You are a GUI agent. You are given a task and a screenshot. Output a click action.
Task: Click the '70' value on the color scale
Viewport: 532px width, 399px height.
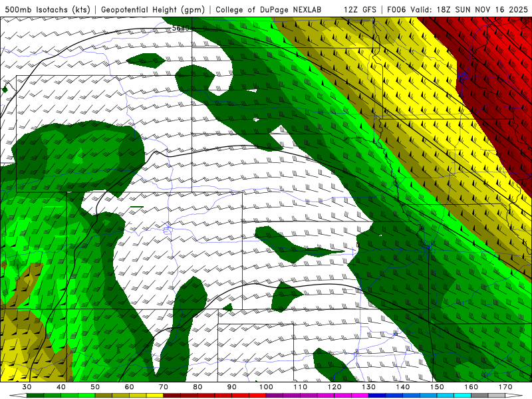164,387
